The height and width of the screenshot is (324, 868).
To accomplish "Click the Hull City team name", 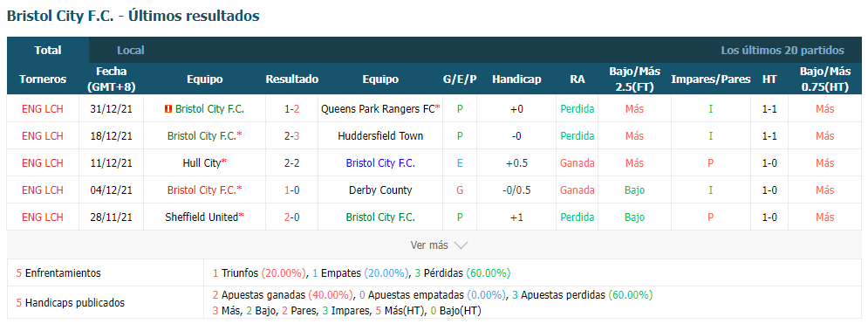I will 202,163.
